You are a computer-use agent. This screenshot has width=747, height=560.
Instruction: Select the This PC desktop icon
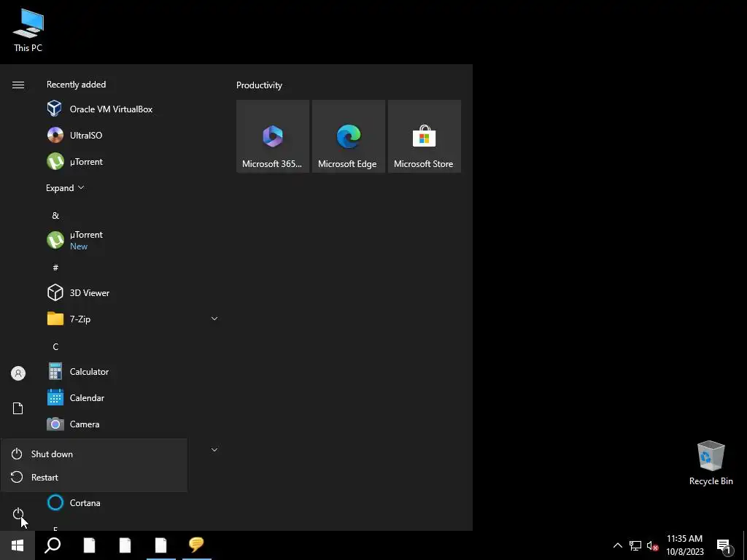28,31
